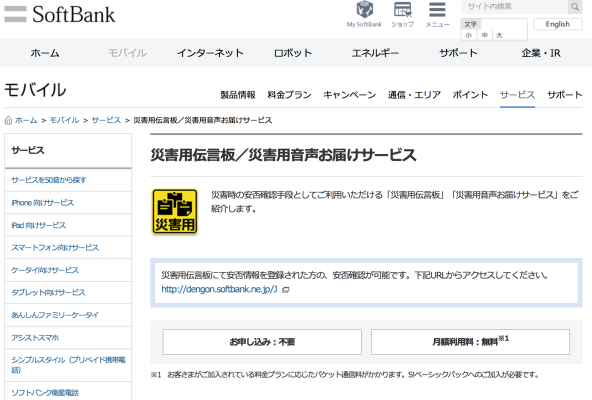Screen dimensions: 592x400
Task: Open スマートフォン向けサービス sidebar link
Action: (68, 248)
